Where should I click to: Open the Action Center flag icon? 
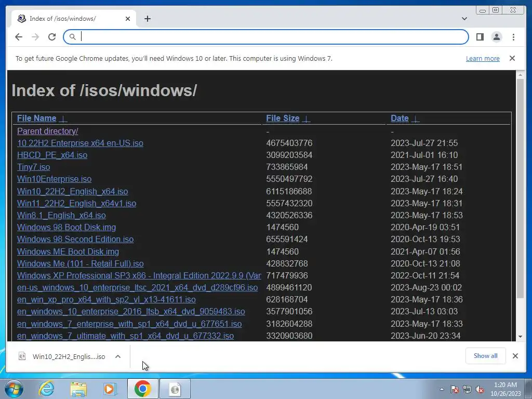pyautogui.click(x=454, y=389)
